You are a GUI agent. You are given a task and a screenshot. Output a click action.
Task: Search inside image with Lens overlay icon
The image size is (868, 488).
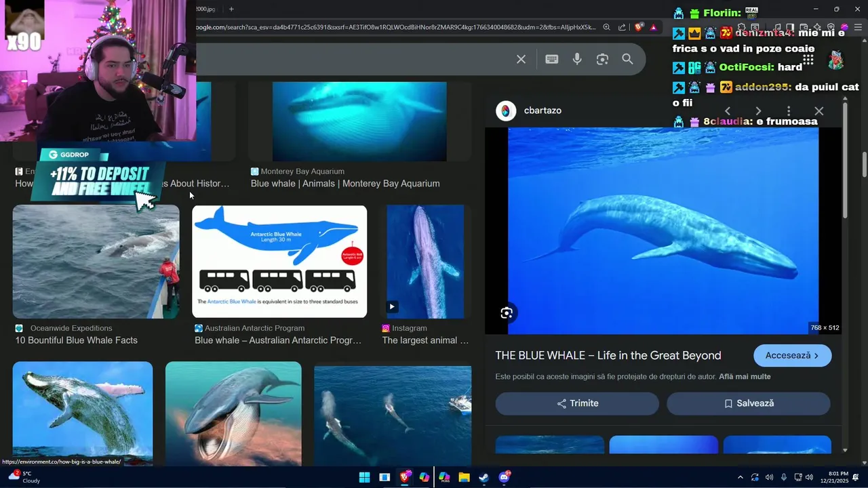(507, 312)
